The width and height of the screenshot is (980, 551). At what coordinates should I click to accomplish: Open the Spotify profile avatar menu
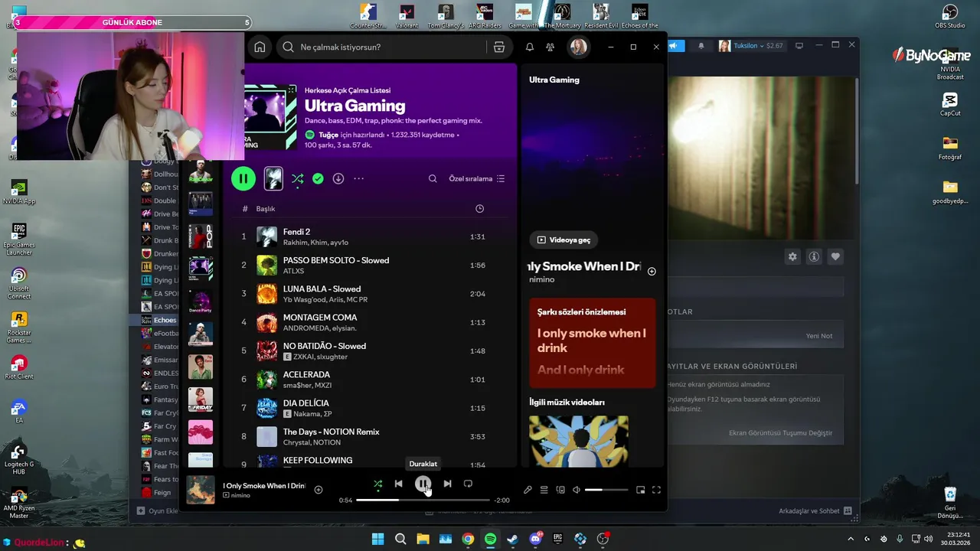578,47
